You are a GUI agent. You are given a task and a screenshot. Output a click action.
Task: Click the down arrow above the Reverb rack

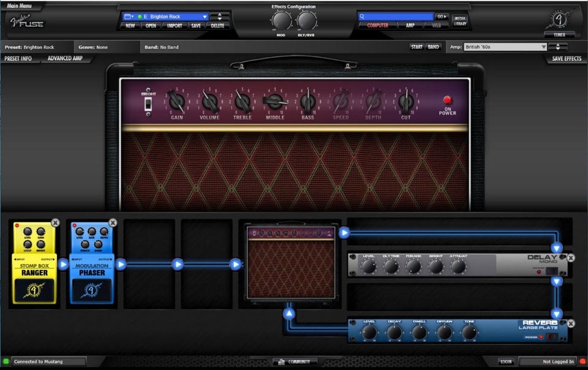(x=557, y=314)
